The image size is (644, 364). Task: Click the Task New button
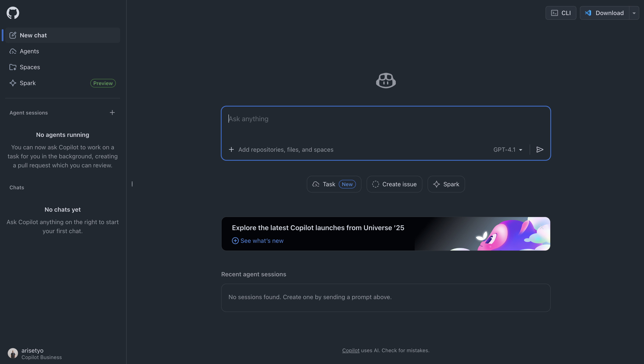[x=334, y=184]
